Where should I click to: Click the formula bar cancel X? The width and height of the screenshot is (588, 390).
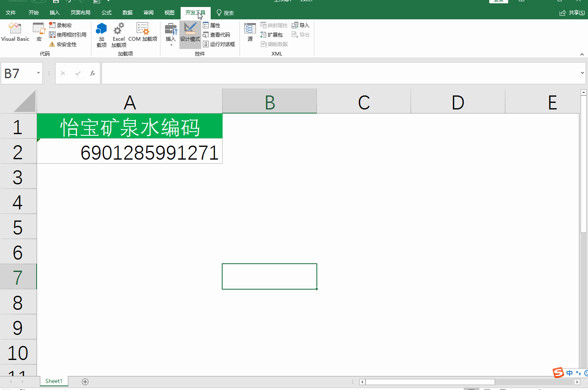pyautogui.click(x=63, y=73)
